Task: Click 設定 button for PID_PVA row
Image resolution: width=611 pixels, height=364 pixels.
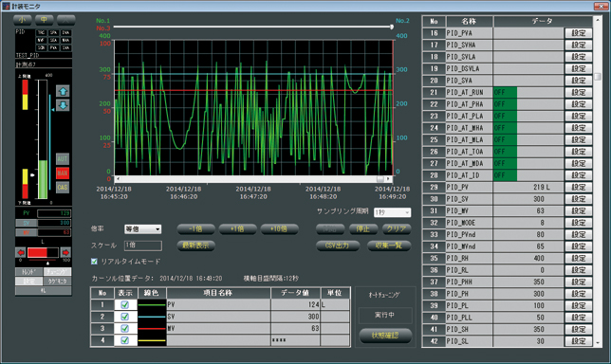Action: (x=579, y=33)
